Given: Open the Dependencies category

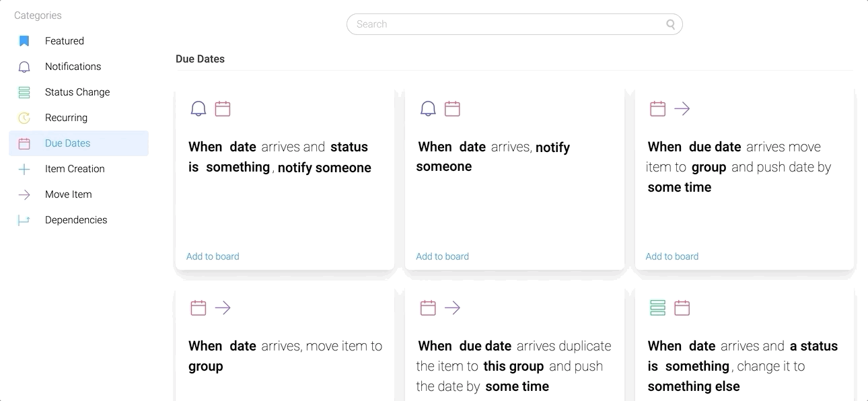Looking at the screenshot, I should click(x=79, y=220).
